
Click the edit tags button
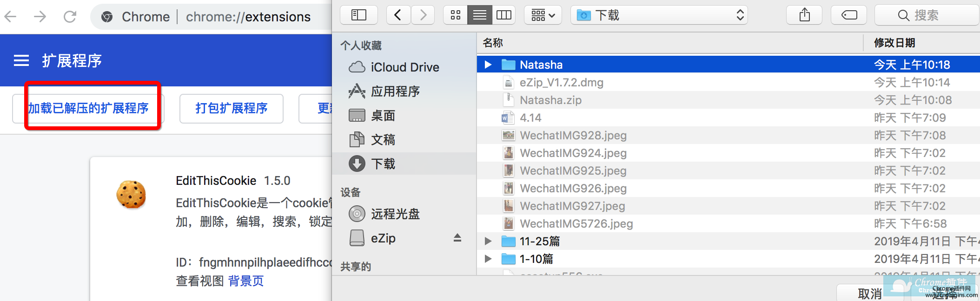[849, 15]
